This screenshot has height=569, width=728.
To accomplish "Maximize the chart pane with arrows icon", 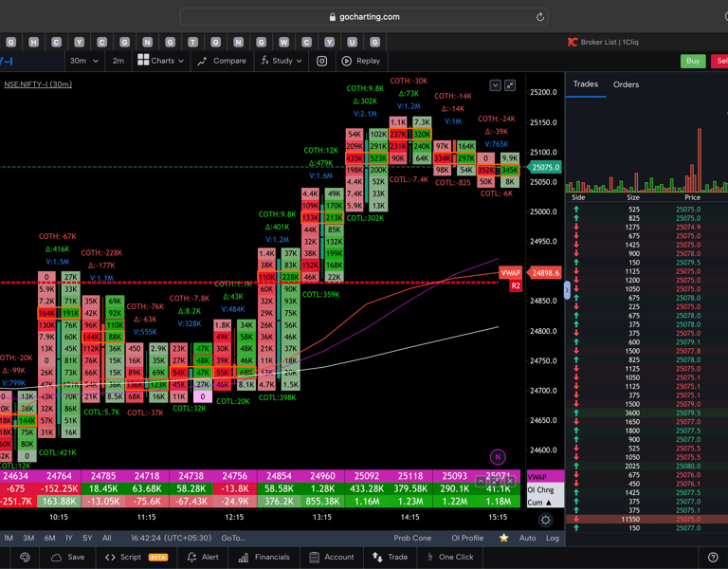I will click(510, 85).
